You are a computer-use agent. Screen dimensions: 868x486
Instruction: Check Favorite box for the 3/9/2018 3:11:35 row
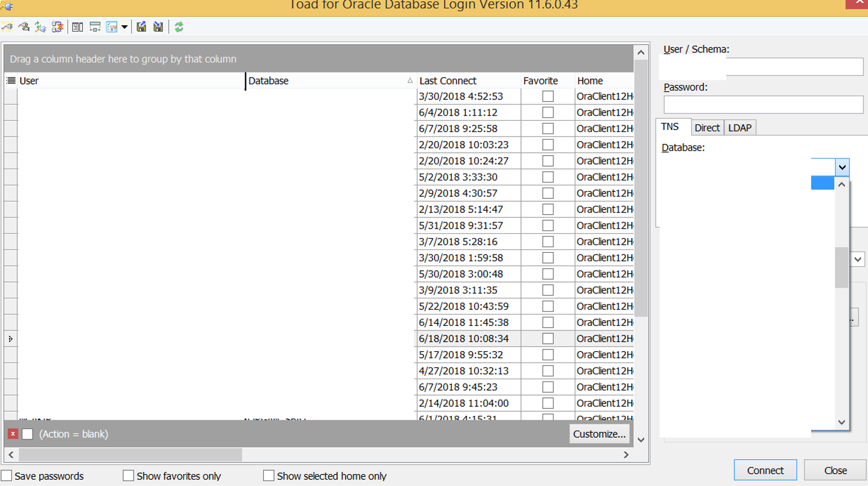coord(548,290)
